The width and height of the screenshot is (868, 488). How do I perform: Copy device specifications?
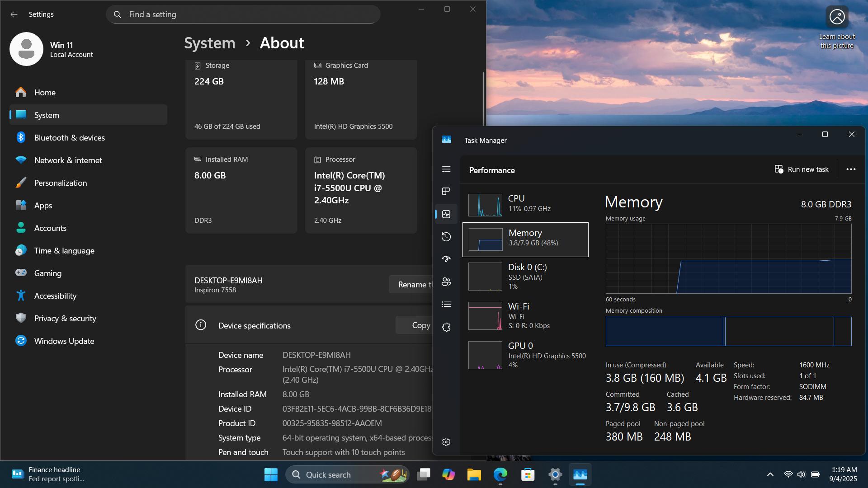(414, 325)
